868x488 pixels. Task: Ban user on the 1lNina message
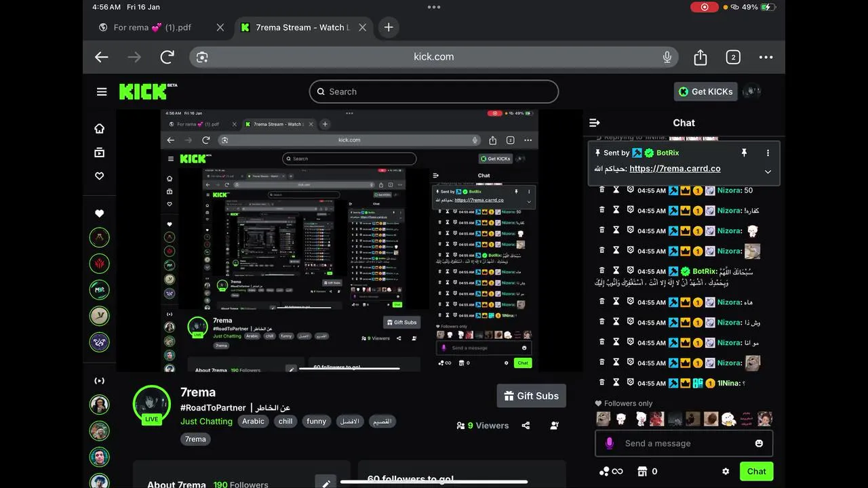(630, 384)
